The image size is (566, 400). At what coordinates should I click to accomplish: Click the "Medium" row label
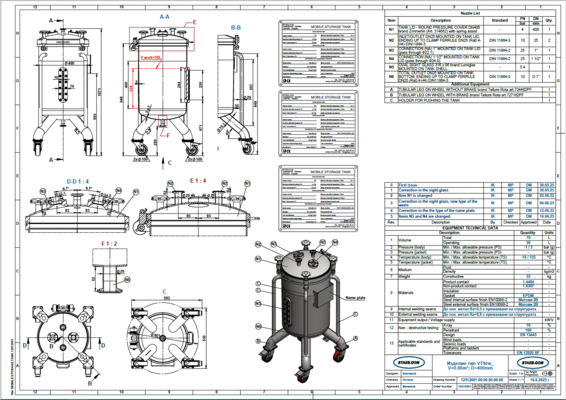pyautogui.click(x=405, y=269)
